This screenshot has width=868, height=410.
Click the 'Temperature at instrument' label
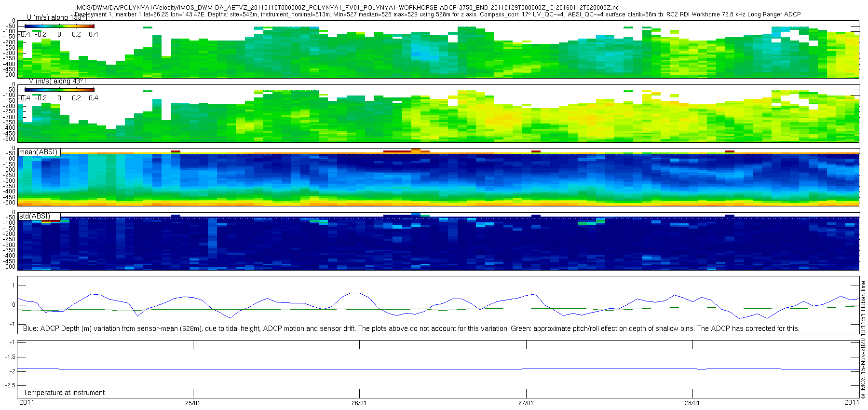point(64,393)
